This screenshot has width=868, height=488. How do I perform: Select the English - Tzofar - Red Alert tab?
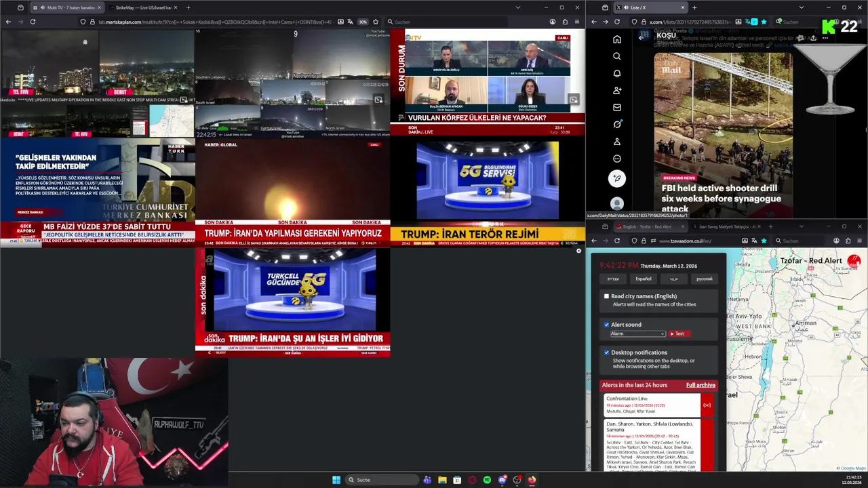pos(651,226)
